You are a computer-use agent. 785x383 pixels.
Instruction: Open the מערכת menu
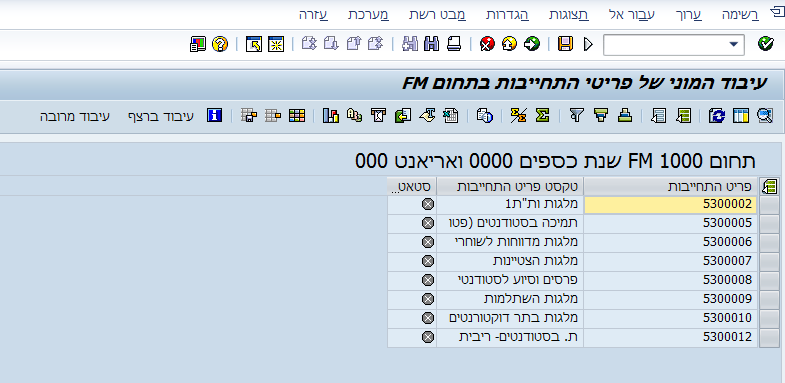(x=368, y=15)
